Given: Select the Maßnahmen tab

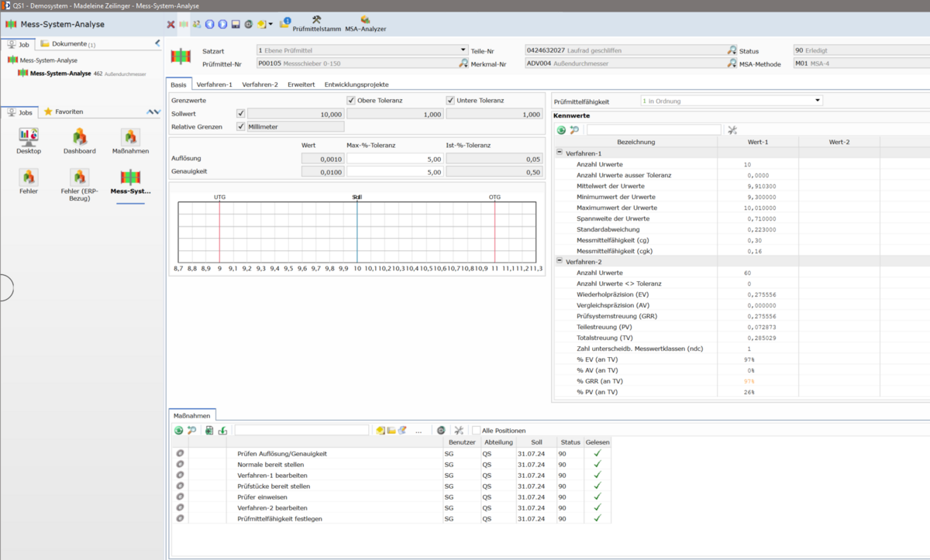Looking at the screenshot, I should click(191, 416).
